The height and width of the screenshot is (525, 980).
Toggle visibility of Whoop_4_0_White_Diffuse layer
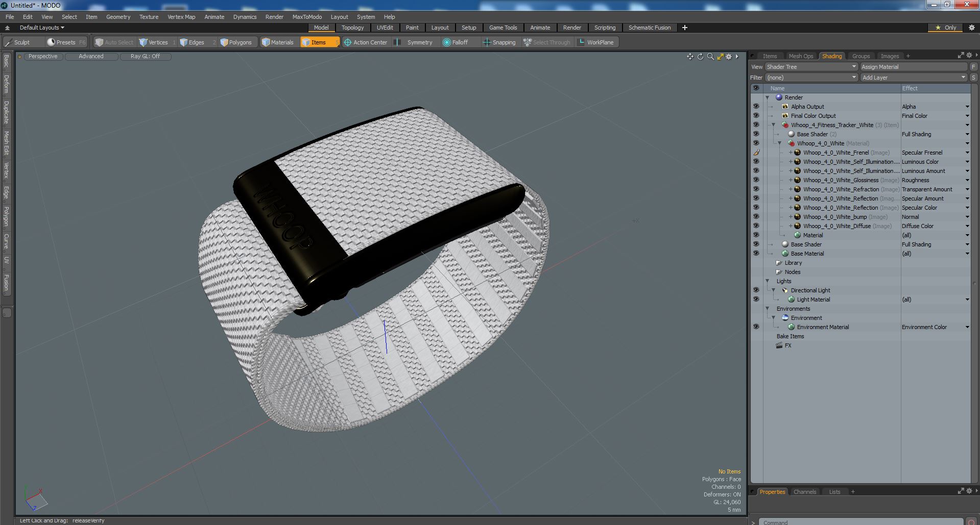click(x=756, y=226)
